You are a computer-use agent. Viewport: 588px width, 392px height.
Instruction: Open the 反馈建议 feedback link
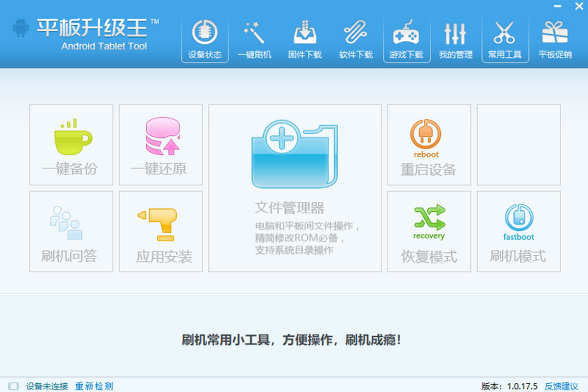click(x=562, y=386)
